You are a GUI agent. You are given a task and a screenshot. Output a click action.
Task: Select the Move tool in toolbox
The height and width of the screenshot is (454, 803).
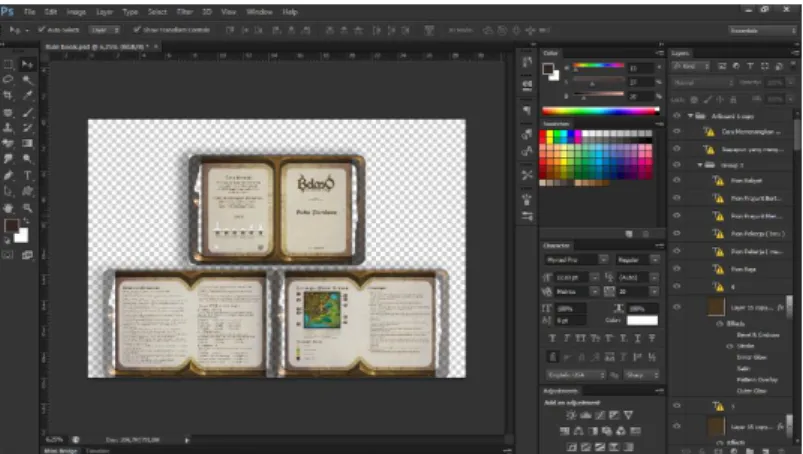coord(27,64)
